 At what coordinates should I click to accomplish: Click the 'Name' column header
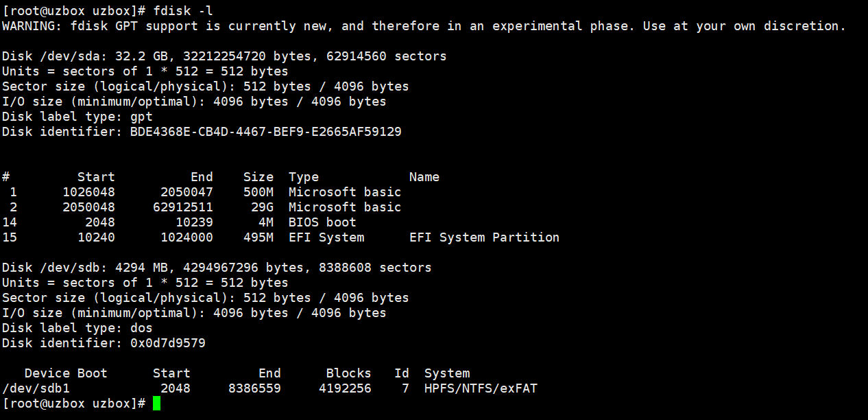(424, 177)
